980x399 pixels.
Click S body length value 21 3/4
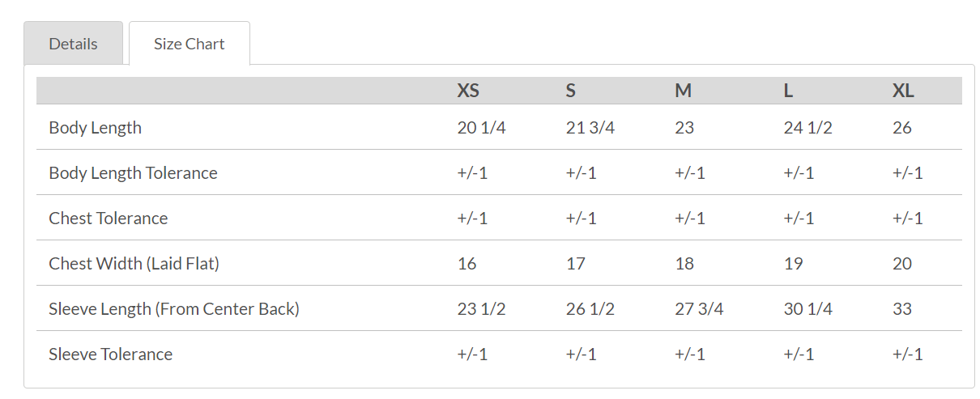click(x=590, y=127)
